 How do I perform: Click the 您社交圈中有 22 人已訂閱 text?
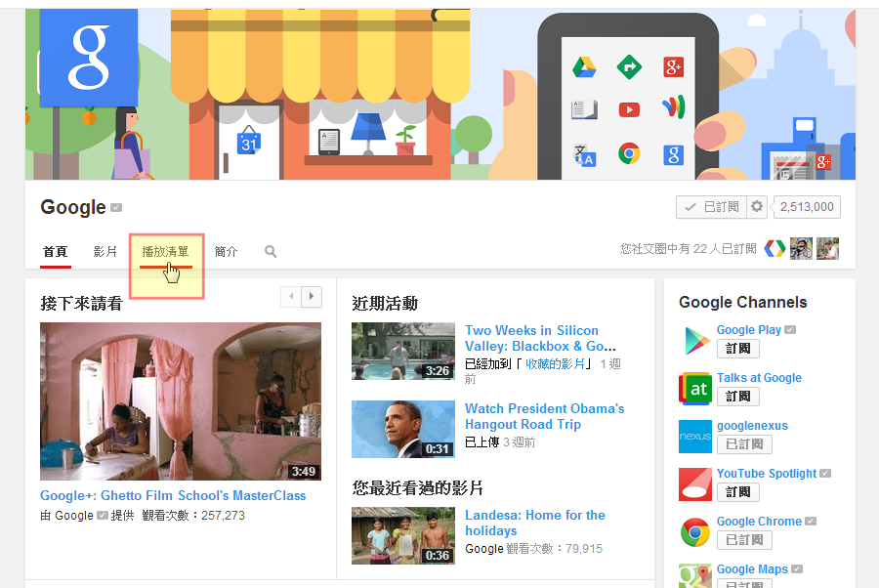pos(688,249)
